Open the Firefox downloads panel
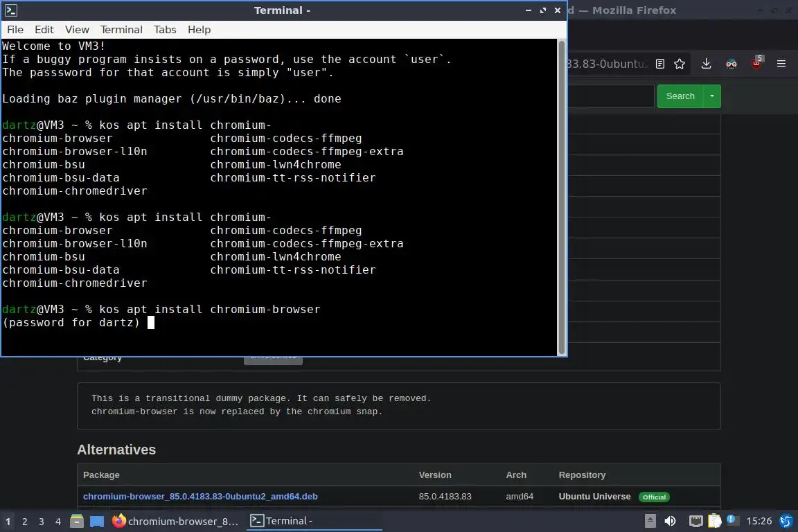798x532 pixels. 706,64
